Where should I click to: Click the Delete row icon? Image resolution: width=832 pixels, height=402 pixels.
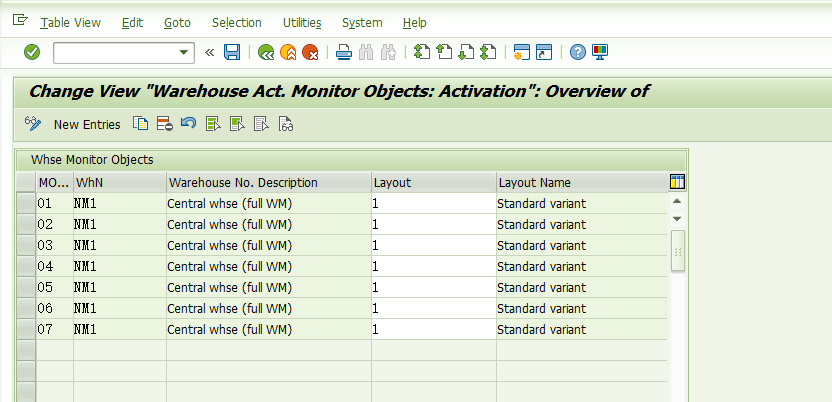click(164, 124)
